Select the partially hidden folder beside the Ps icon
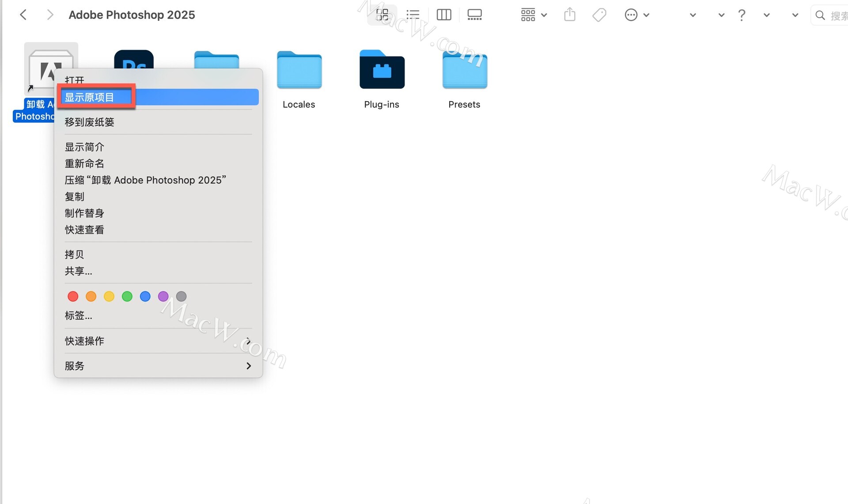848x504 pixels. [216, 60]
